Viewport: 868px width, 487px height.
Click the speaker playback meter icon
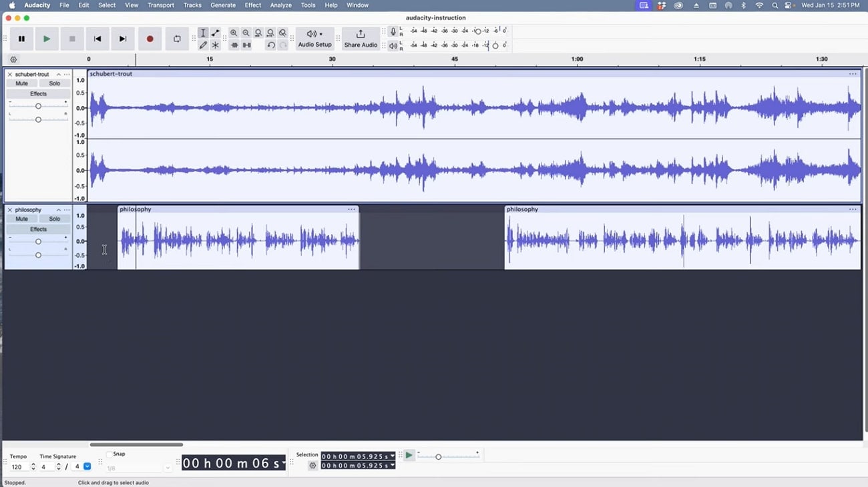393,45
